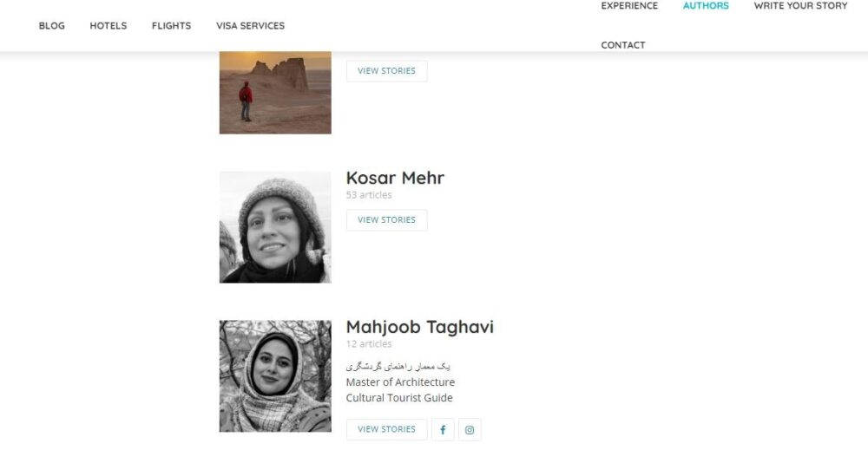Open the Write Your Story page

pos(800,6)
